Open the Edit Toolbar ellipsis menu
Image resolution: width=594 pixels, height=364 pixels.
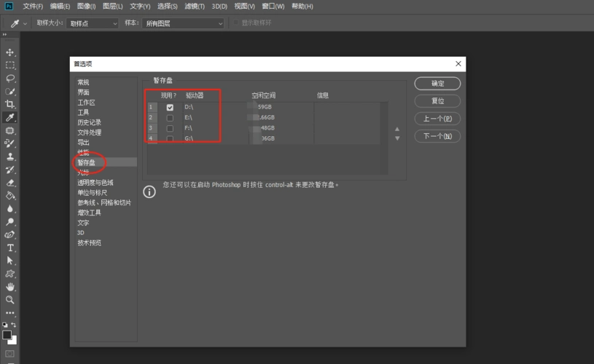(x=10, y=313)
